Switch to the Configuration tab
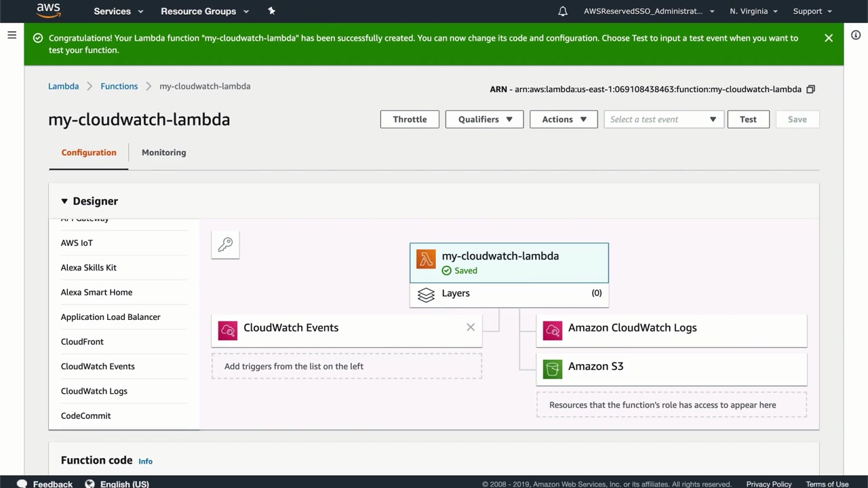 tap(89, 152)
